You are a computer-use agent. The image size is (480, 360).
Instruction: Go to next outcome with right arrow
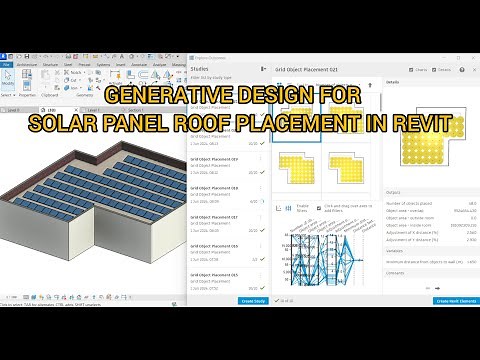point(438,288)
